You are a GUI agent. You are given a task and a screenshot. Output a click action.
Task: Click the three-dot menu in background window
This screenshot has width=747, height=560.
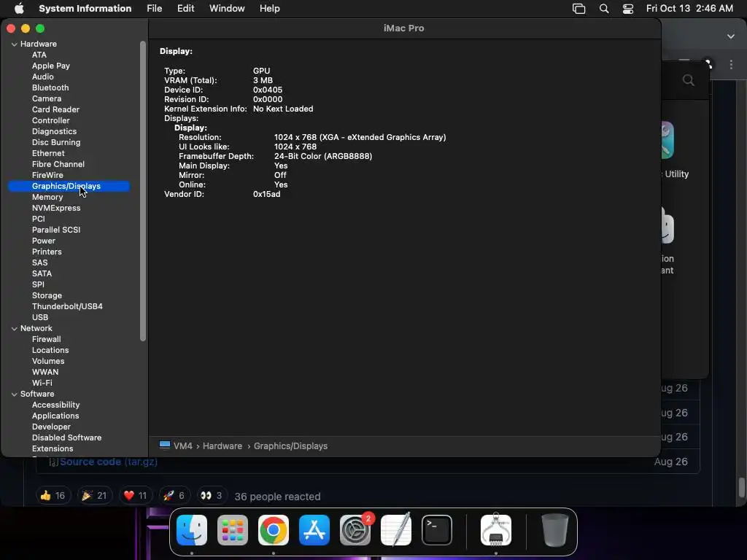(x=731, y=65)
